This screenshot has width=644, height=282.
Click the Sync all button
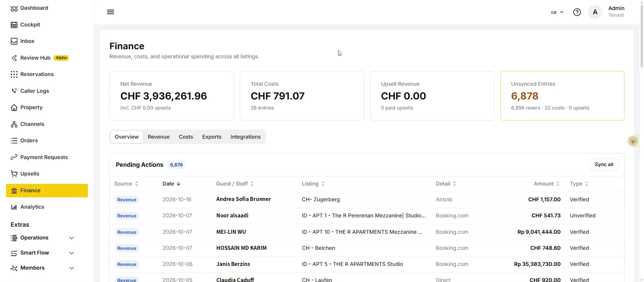pyautogui.click(x=604, y=165)
